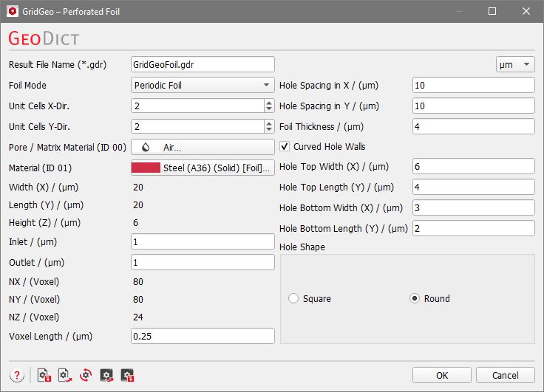Click the save settings file icon with red disk
The width and height of the screenshot is (544, 392).
click(x=44, y=375)
